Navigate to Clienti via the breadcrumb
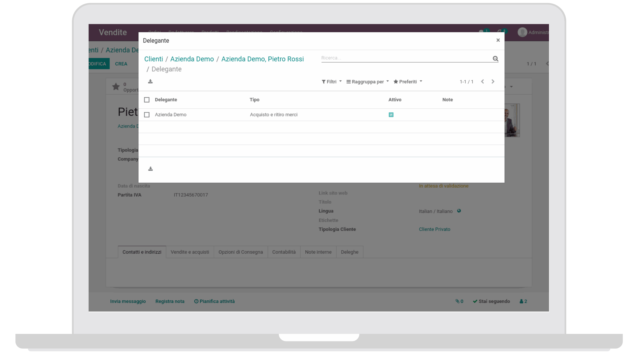 click(x=153, y=59)
